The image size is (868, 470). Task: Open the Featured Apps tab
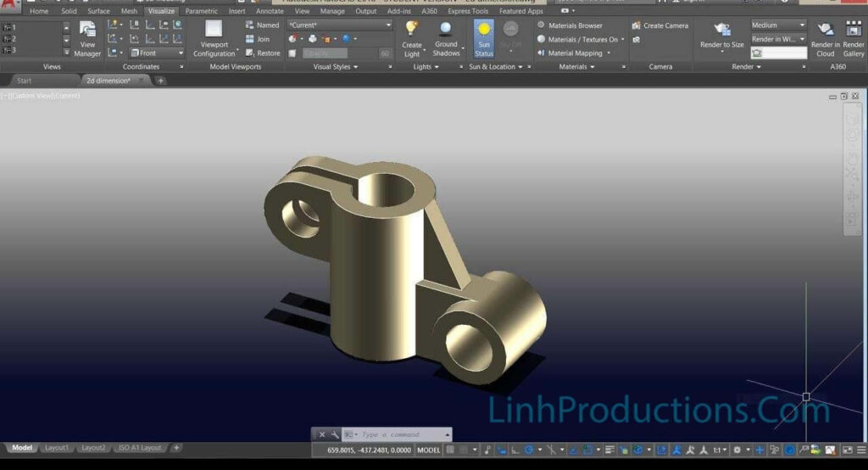521,11
